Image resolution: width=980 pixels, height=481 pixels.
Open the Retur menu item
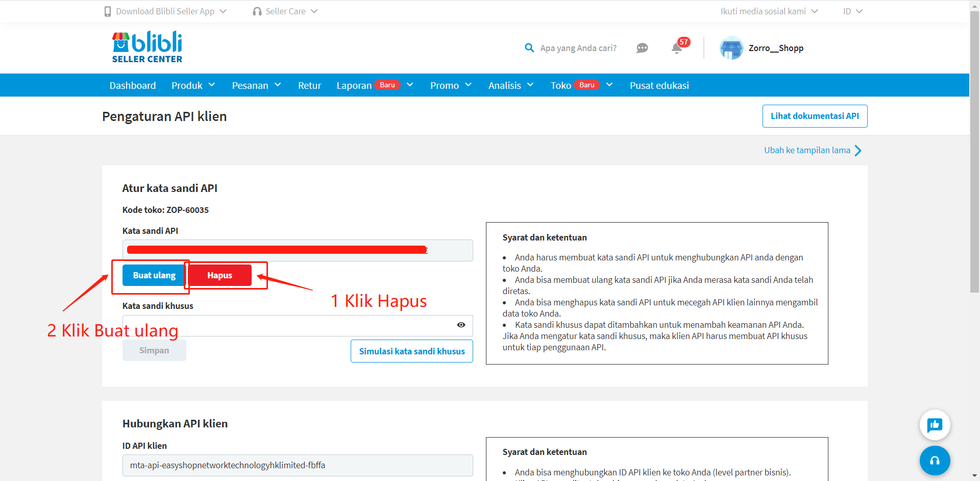(309, 85)
